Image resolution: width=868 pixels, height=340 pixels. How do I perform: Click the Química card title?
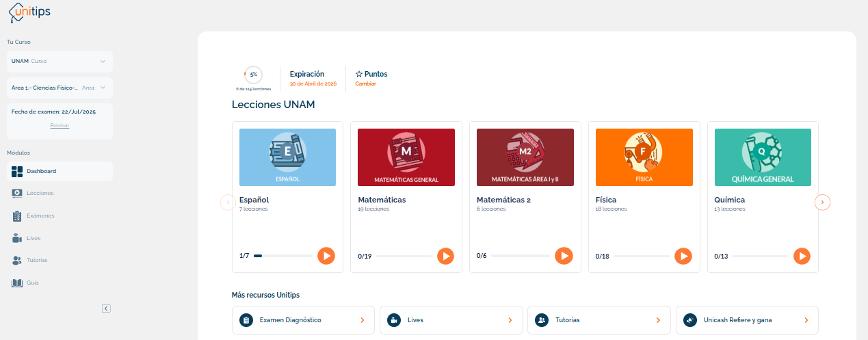pos(730,200)
